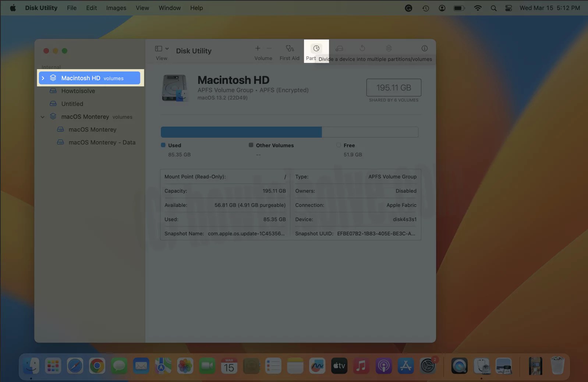Viewport: 588px width, 382px height.
Task: Open the Edit menu
Action: coord(91,8)
